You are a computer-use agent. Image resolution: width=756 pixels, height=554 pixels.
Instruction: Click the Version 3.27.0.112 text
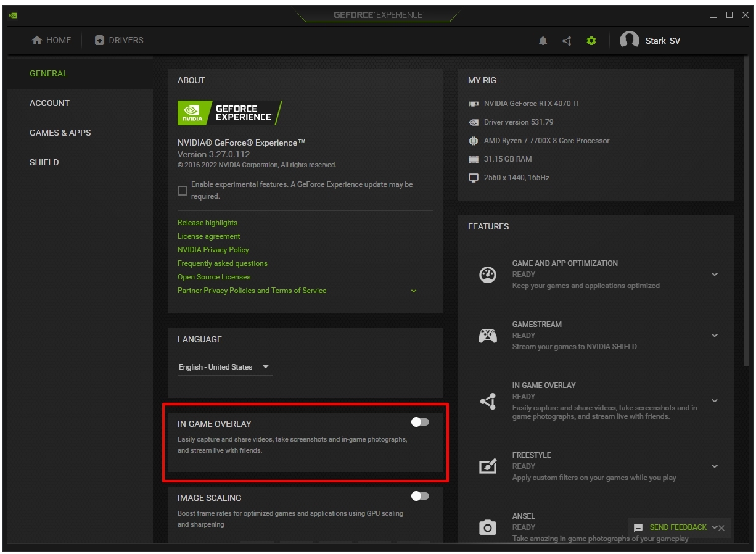pos(213,154)
